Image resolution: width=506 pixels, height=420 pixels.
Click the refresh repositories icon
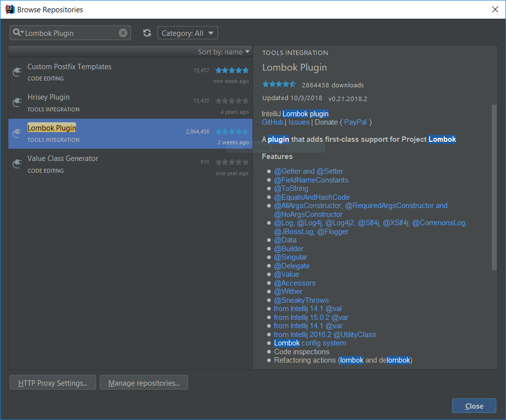tap(147, 33)
